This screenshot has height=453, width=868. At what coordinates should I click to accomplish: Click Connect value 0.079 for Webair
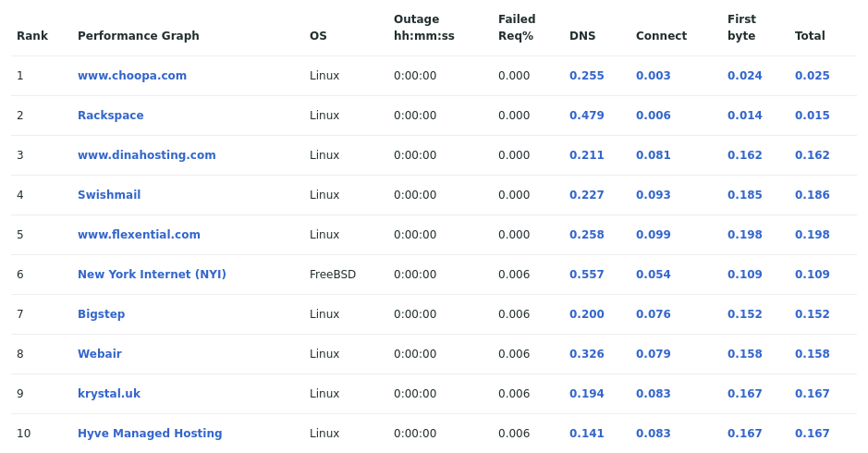click(654, 354)
